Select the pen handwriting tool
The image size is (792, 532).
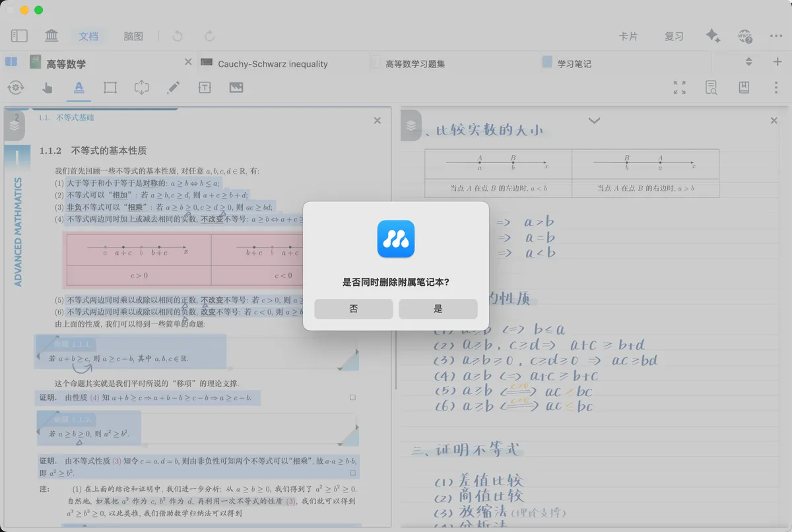[x=173, y=87]
